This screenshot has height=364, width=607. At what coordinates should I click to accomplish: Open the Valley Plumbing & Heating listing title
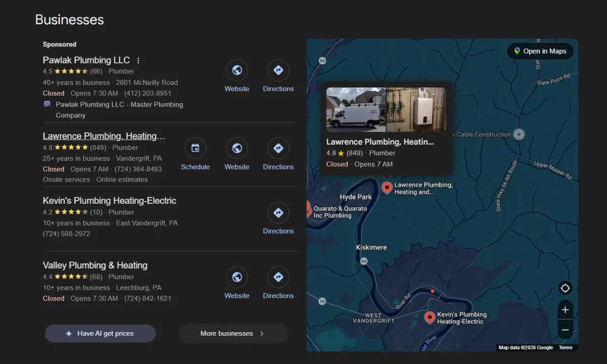point(95,265)
